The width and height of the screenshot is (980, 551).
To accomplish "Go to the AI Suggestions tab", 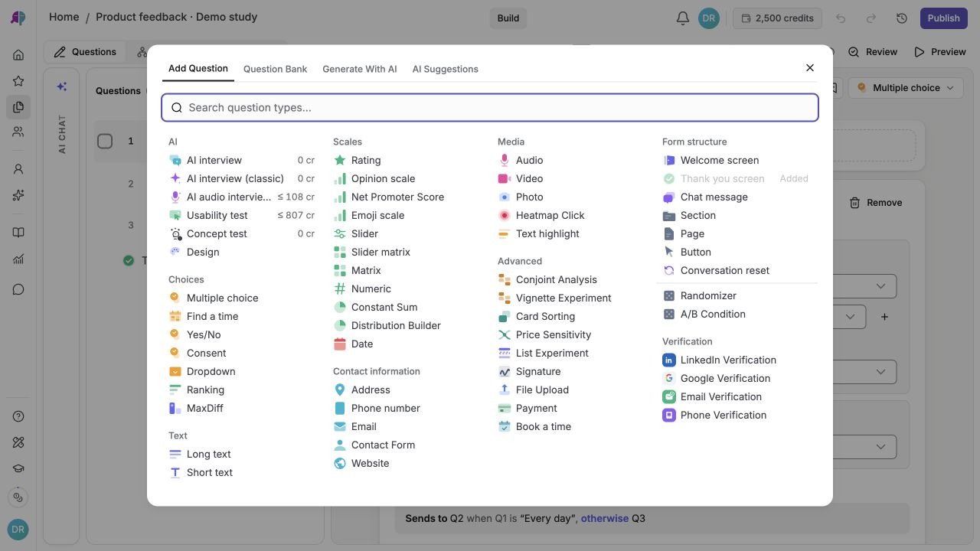I will 446,69.
